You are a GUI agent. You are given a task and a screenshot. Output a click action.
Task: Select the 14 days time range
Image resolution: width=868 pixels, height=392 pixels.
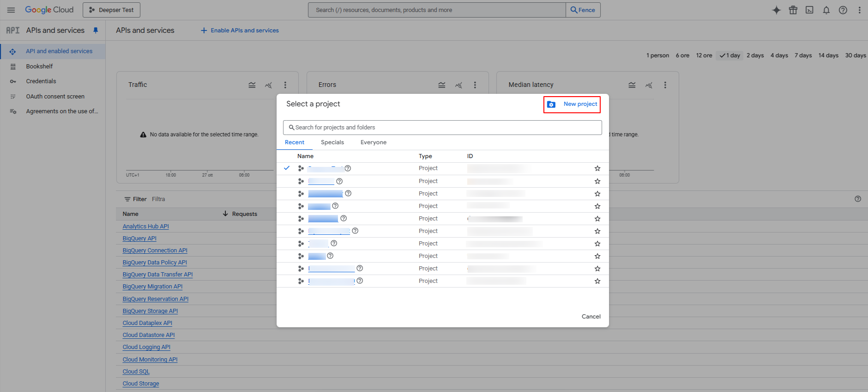point(828,55)
